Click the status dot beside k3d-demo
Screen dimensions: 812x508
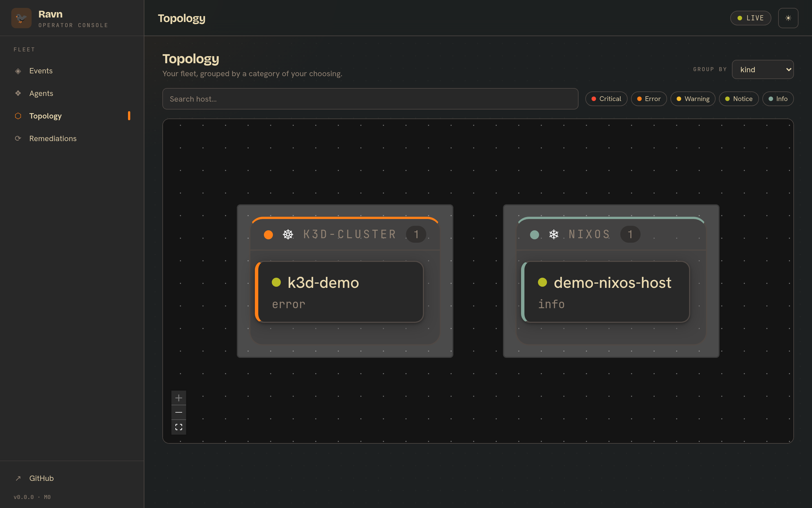point(276,282)
